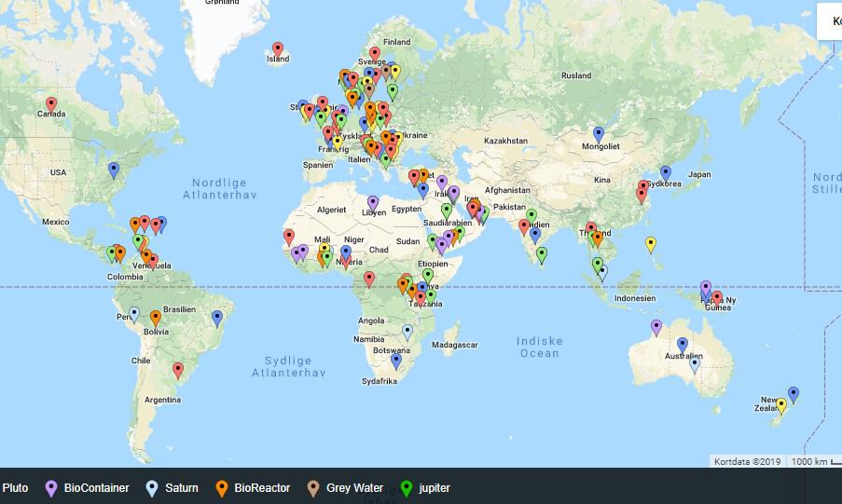The width and height of the screenshot is (842, 504).
Task: Click the red pin in northern Sweden
Action: [x=375, y=55]
